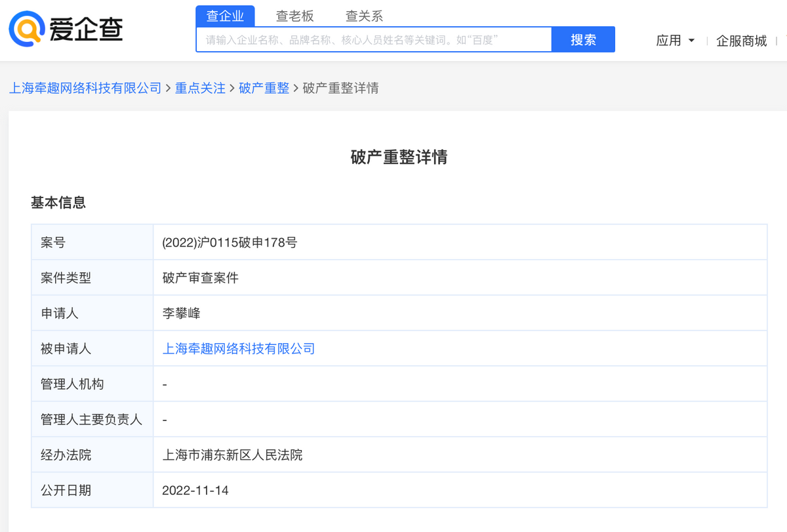Switch to the 查老板 tab

pos(296,16)
